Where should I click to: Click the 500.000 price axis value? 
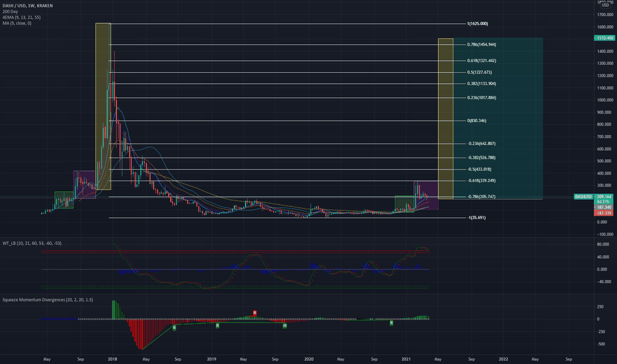pos(605,161)
